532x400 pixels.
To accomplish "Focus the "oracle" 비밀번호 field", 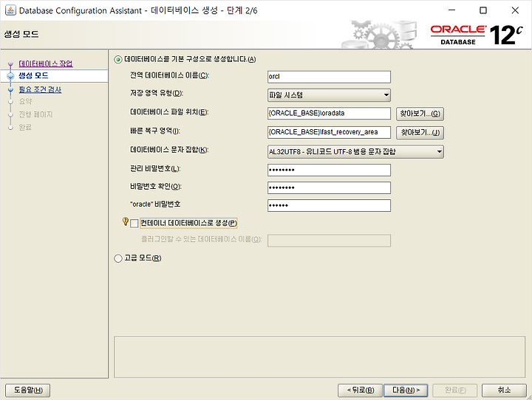I will 329,205.
